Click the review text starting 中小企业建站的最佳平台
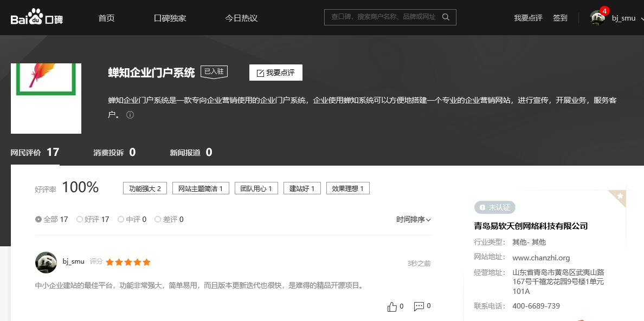The image size is (644, 321). (199, 285)
